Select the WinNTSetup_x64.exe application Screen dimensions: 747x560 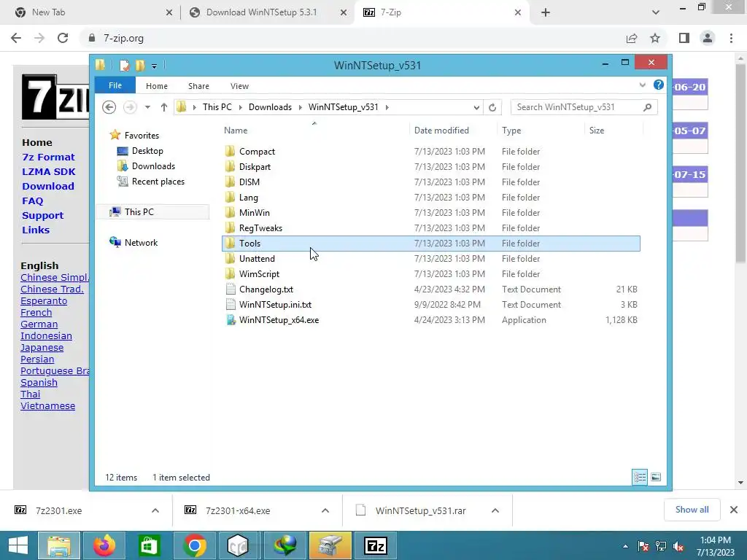(279, 320)
